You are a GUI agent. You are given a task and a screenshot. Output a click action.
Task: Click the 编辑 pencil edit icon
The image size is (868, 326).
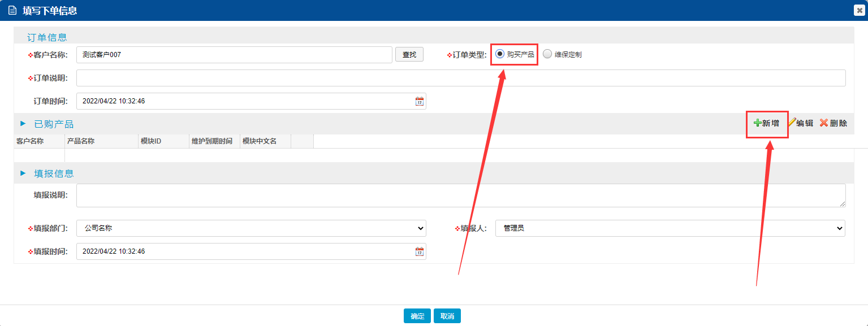pyautogui.click(x=792, y=123)
